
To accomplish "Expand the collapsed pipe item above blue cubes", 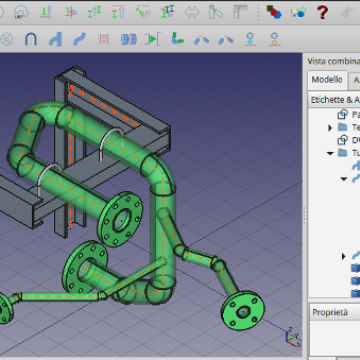I will point(344,256).
